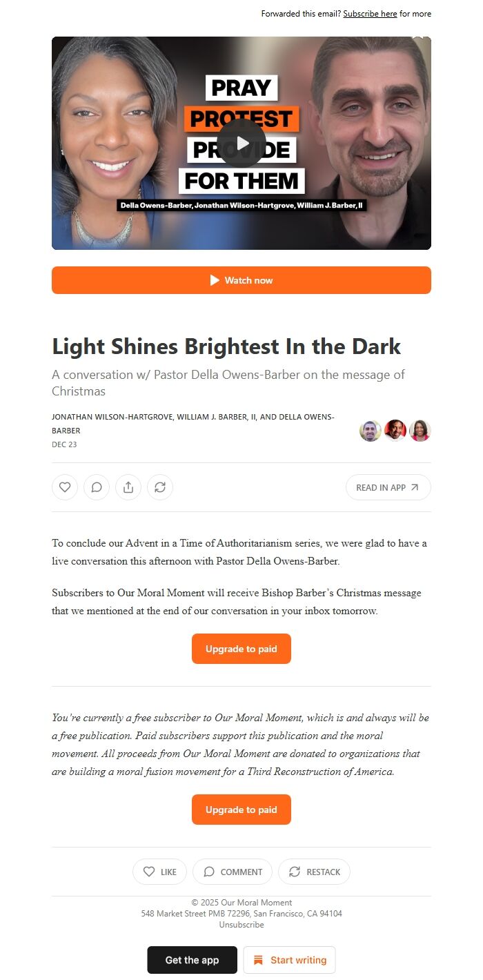Open READ IN APP
This screenshot has width=483, height=980.
coord(388,487)
